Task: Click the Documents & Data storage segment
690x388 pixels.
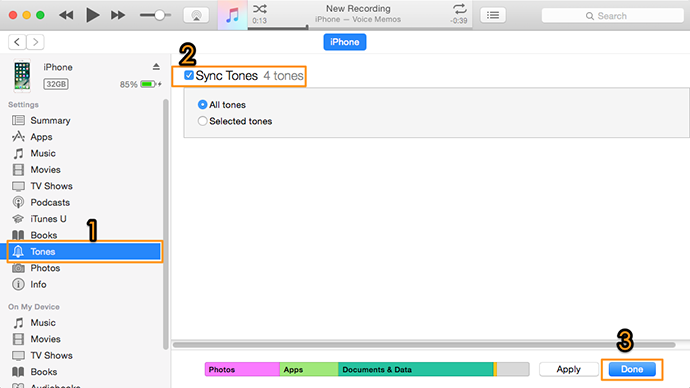Action: 416,370
